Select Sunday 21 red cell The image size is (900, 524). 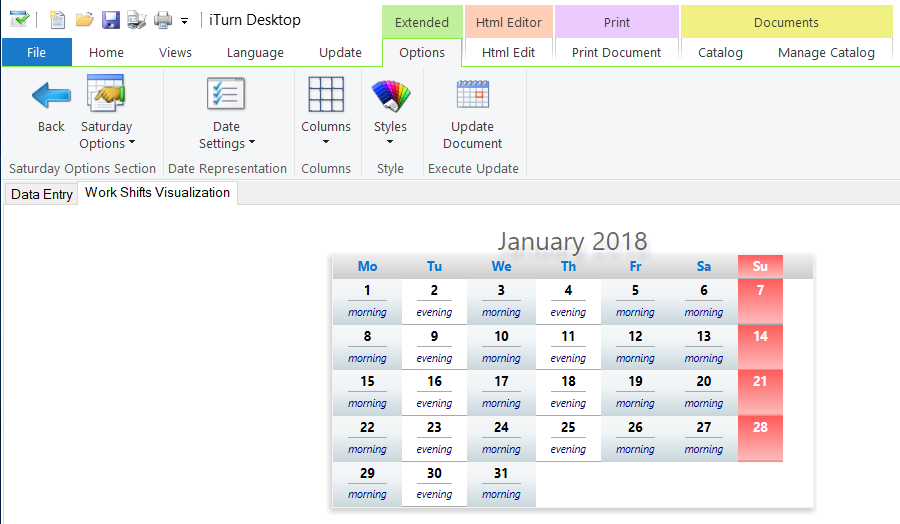coord(760,393)
